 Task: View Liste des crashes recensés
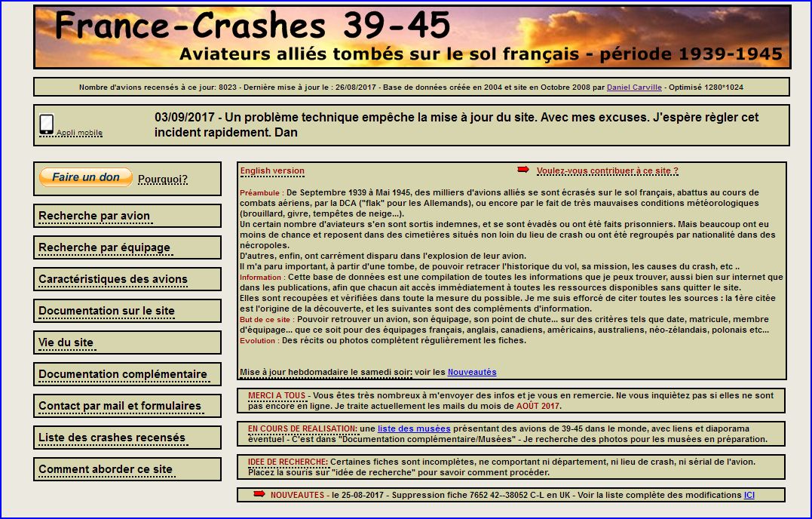click(x=112, y=438)
